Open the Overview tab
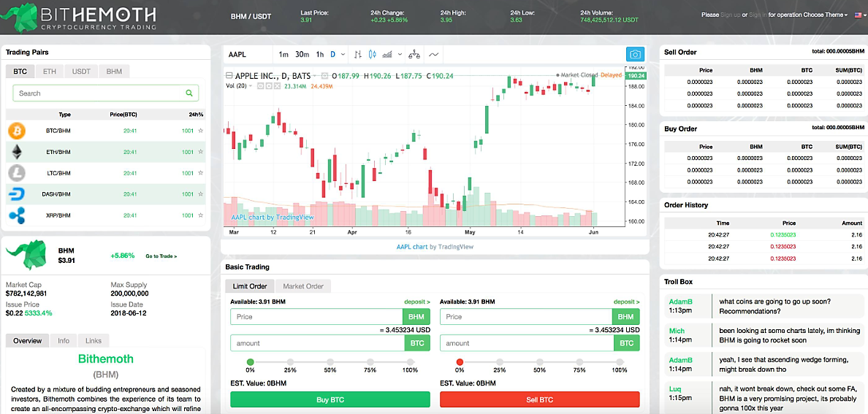Image resolution: width=868 pixels, height=414 pixels. click(x=27, y=340)
